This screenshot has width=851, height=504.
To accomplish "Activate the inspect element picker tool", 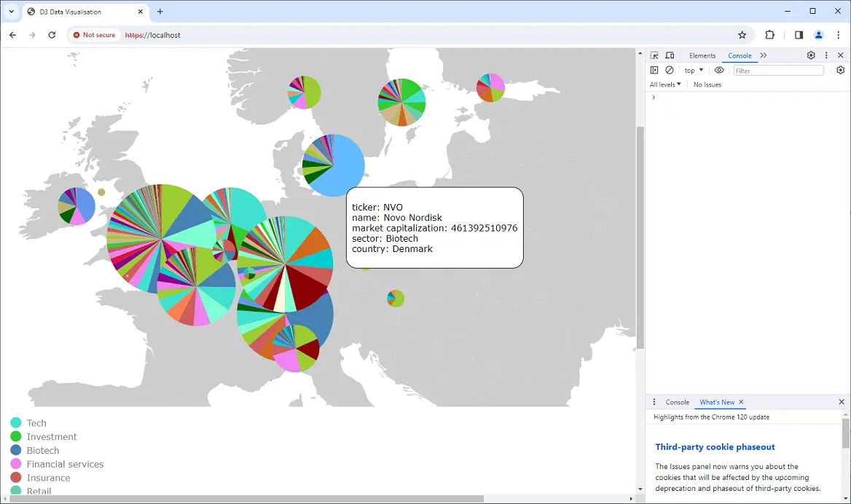I will tap(654, 55).
